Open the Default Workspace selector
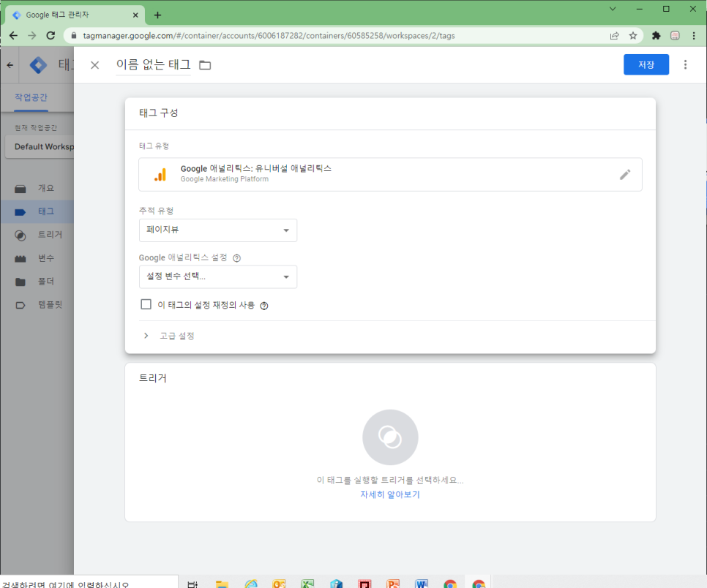The height and width of the screenshot is (588, 707). 40,147
